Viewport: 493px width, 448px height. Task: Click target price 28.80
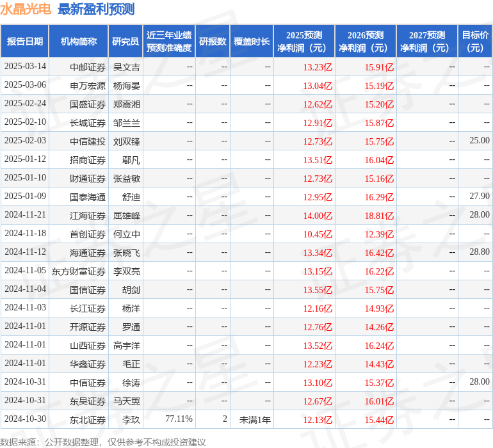pos(480,252)
